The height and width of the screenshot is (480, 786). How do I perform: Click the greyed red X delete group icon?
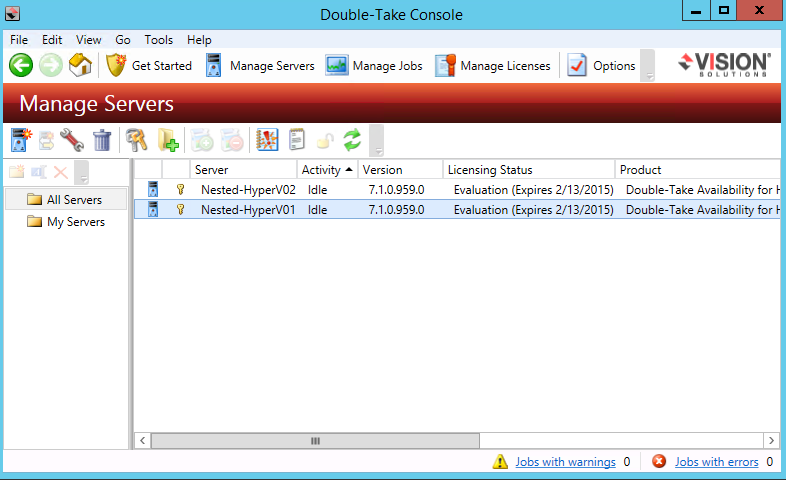(61, 172)
